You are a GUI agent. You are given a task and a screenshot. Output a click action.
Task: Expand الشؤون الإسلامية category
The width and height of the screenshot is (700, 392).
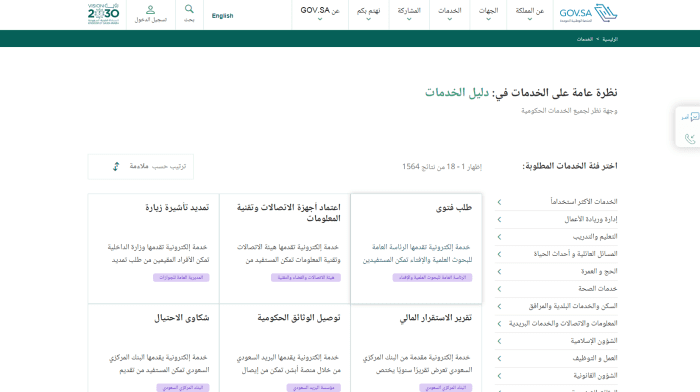pos(556,341)
